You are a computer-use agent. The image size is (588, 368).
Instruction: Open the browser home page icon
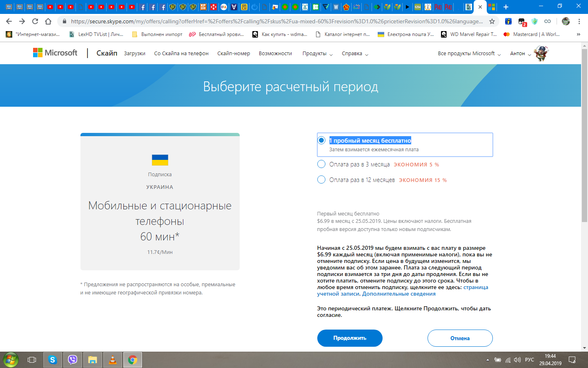(x=48, y=21)
